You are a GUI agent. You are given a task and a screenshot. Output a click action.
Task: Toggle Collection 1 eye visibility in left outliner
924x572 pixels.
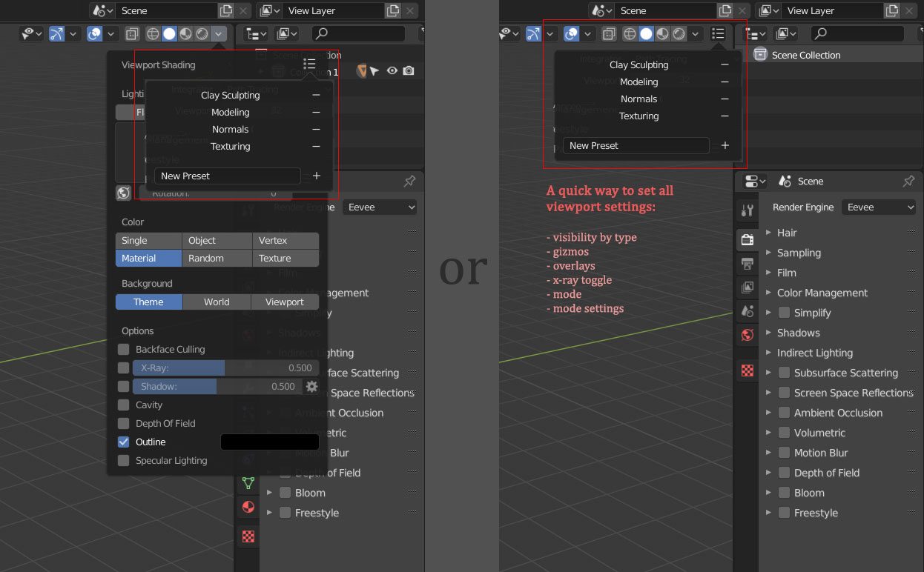tap(392, 70)
